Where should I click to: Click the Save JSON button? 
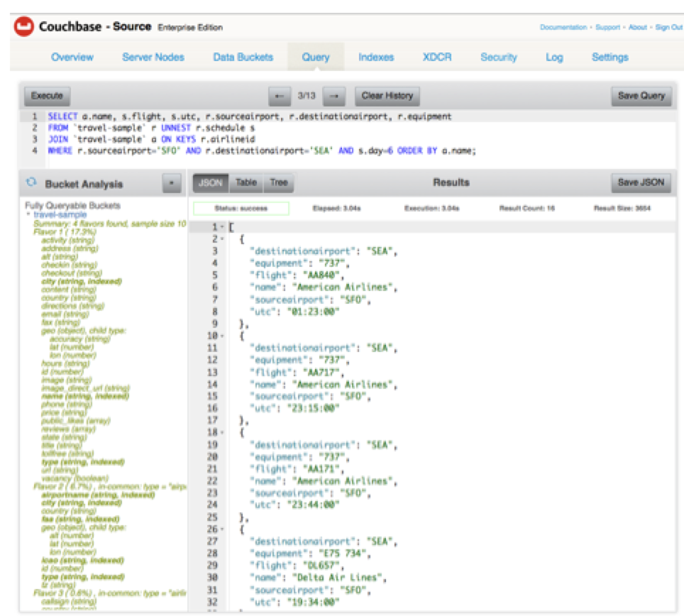(641, 183)
